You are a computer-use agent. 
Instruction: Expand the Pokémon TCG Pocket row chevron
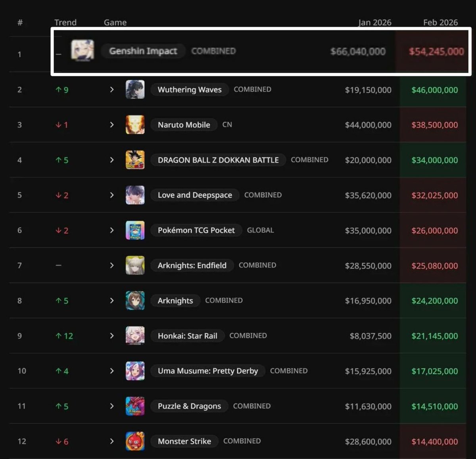click(x=112, y=230)
